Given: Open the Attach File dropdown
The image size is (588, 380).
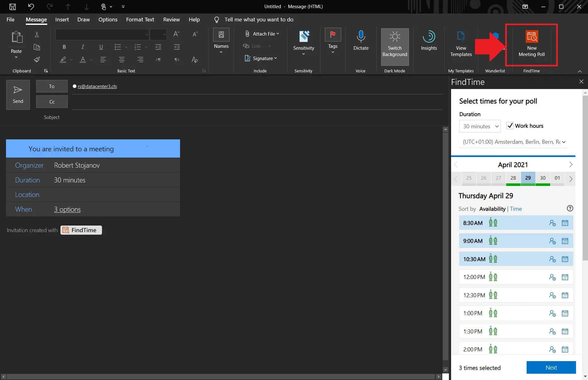Looking at the screenshot, I should point(262,34).
